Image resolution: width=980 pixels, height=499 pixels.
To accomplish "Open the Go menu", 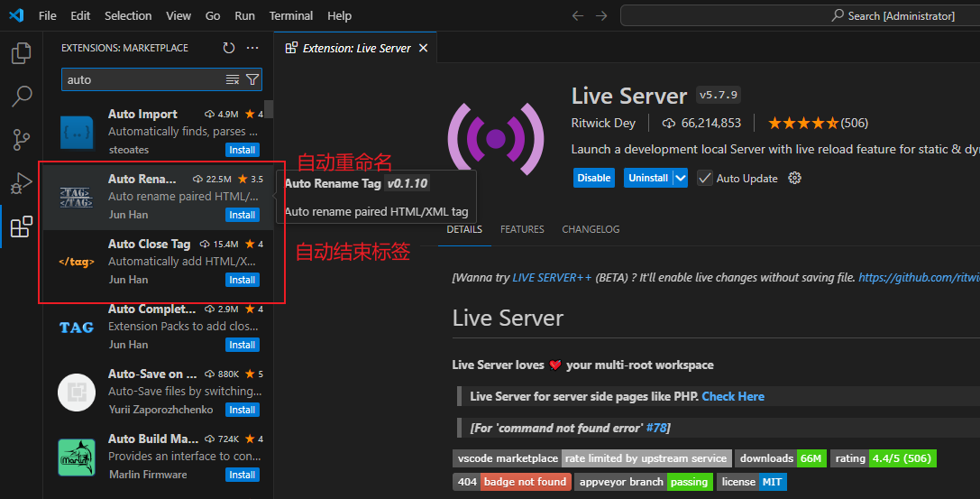I will (x=213, y=15).
